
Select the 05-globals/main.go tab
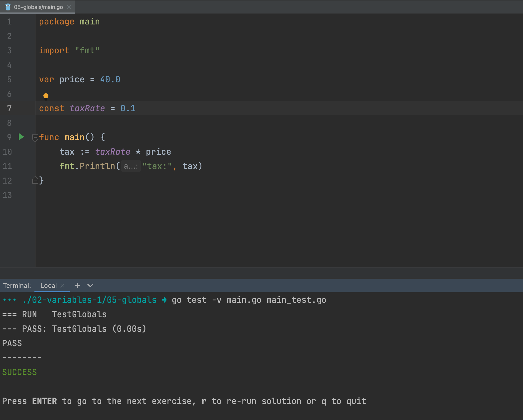click(x=37, y=7)
